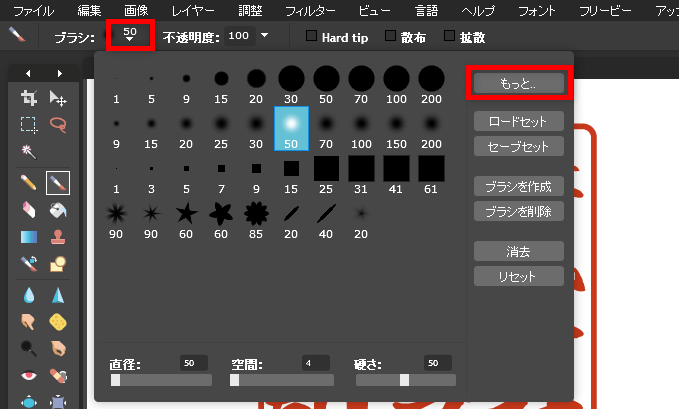
Task: Open the フリービー menu
Action: click(605, 10)
